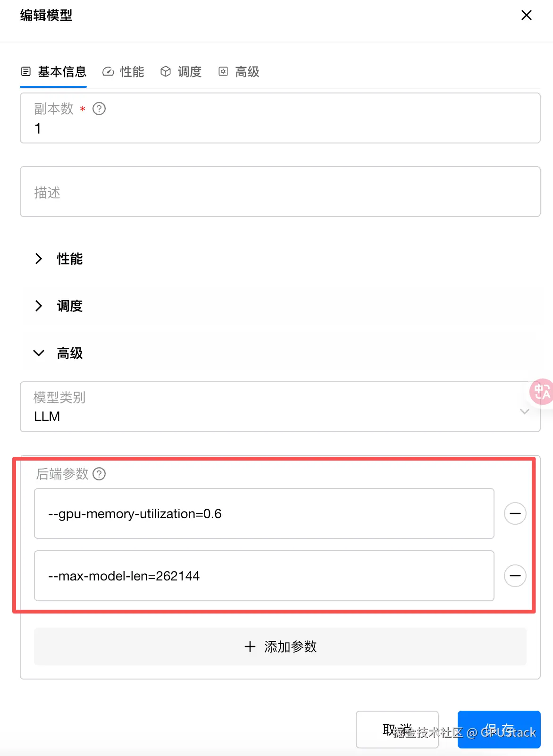Switch to the 性能 tab
This screenshot has width=553, height=756.
(x=124, y=72)
